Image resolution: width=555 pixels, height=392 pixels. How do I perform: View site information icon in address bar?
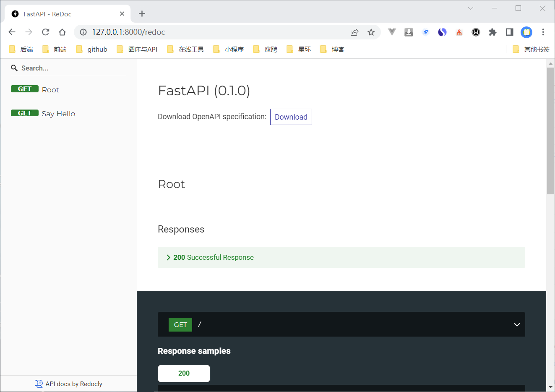point(83,32)
